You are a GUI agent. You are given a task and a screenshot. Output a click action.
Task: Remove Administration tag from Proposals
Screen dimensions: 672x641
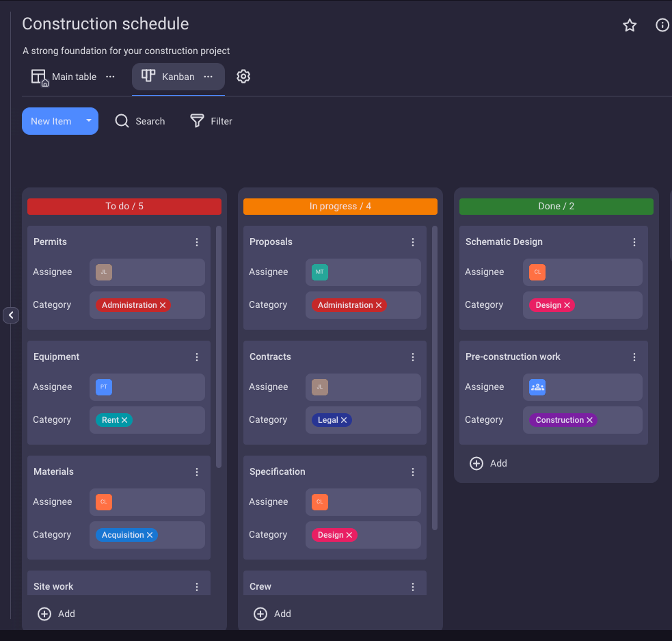(379, 305)
